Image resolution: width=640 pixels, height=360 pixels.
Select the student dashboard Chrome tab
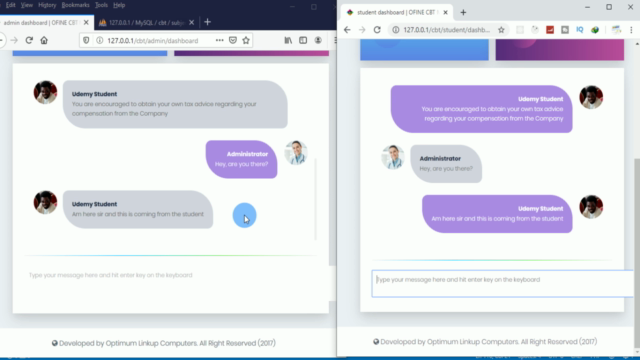[x=396, y=12]
